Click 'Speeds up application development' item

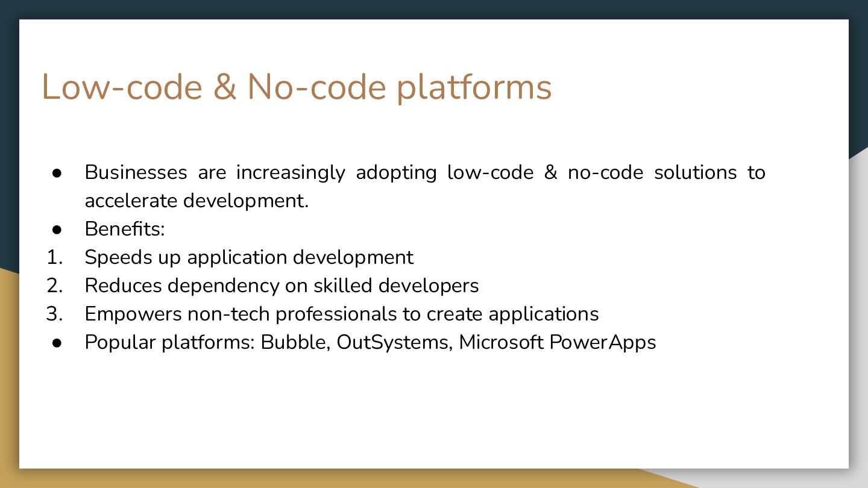(249, 257)
